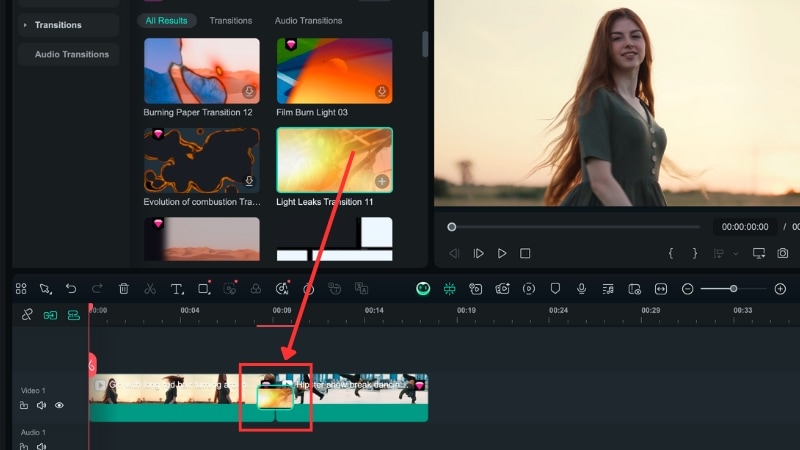Open the four-squares layout tool
The image size is (800, 450).
point(21,289)
